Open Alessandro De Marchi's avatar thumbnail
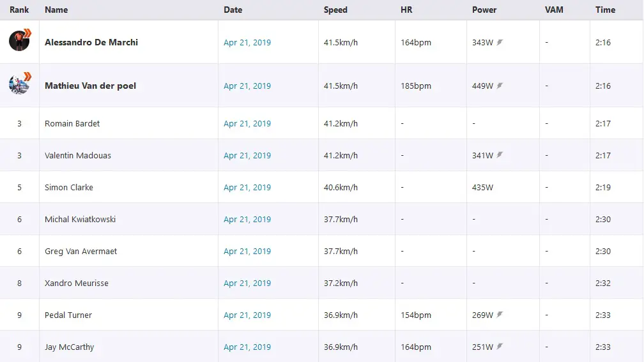644x362 pixels. pyautogui.click(x=20, y=41)
